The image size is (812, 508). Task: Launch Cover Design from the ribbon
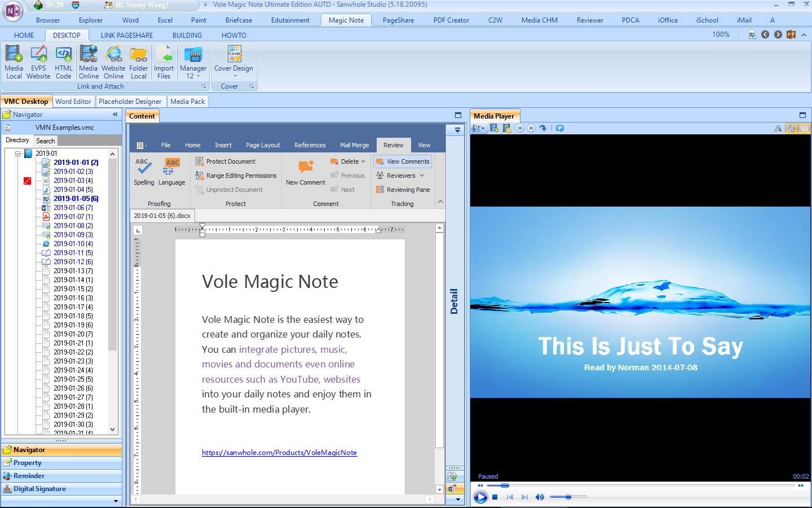click(x=233, y=59)
